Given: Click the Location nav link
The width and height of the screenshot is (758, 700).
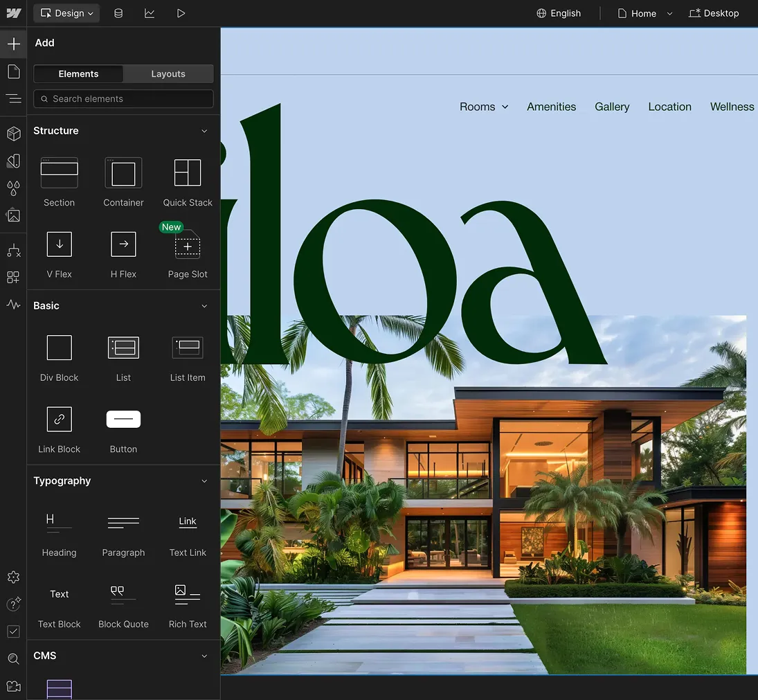Looking at the screenshot, I should 669,107.
